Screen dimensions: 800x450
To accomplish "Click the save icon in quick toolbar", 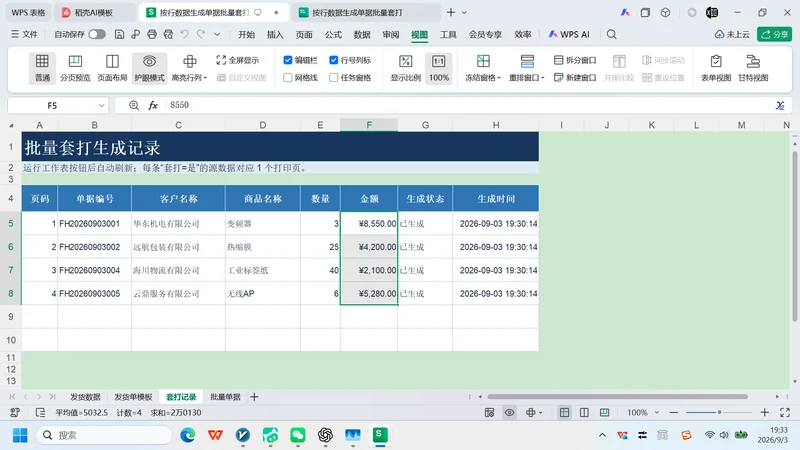I will [119, 34].
